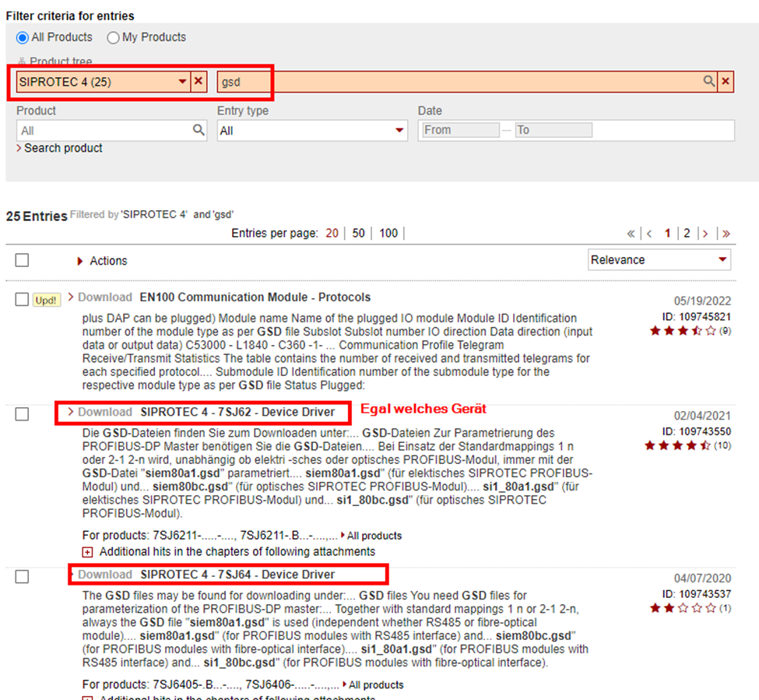
Task: Set entries per page to 20
Action: pyautogui.click(x=332, y=234)
